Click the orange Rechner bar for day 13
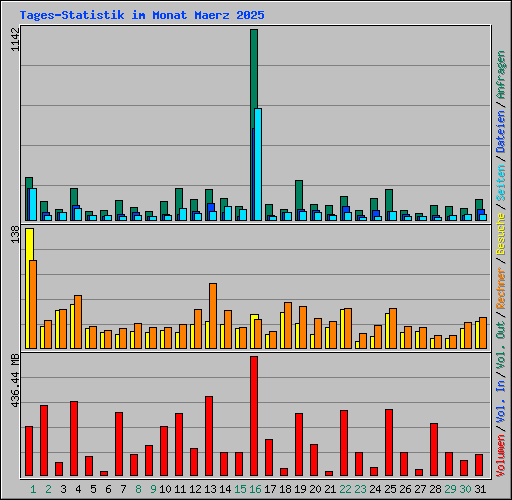 (x=213, y=316)
